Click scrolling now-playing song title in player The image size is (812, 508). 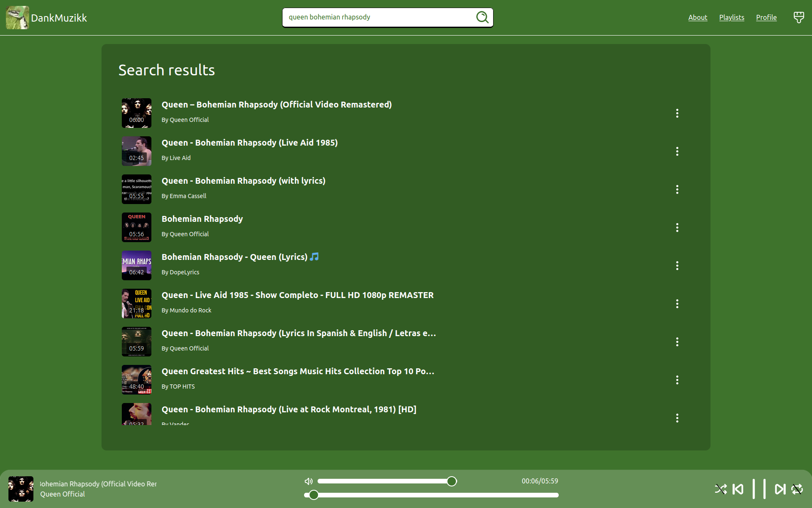(x=98, y=484)
